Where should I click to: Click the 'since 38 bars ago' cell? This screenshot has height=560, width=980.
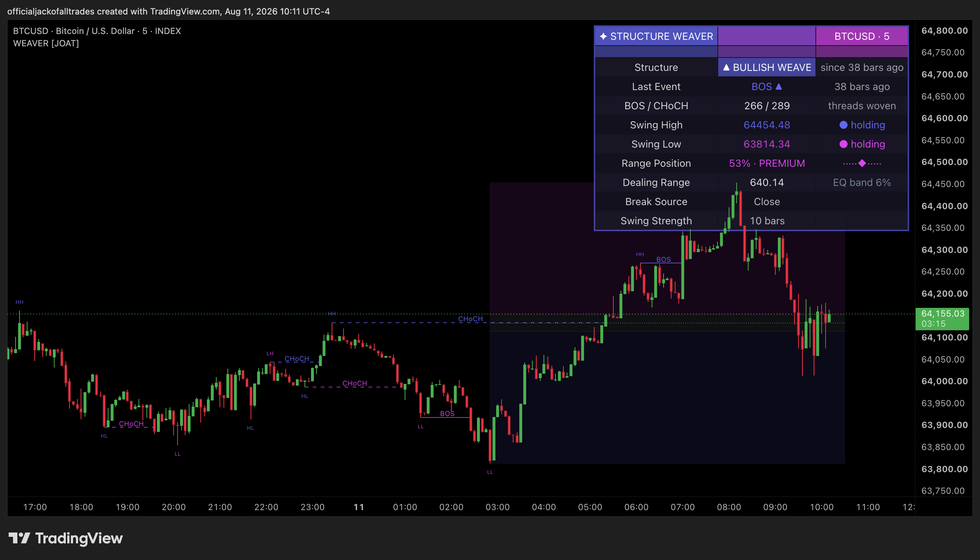tap(862, 67)
